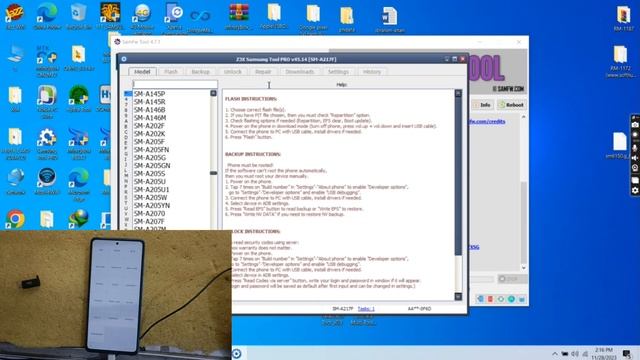Click Reboot button in SamFw Tool
Screen dimensions: 640x360
[x=511, y=105]
